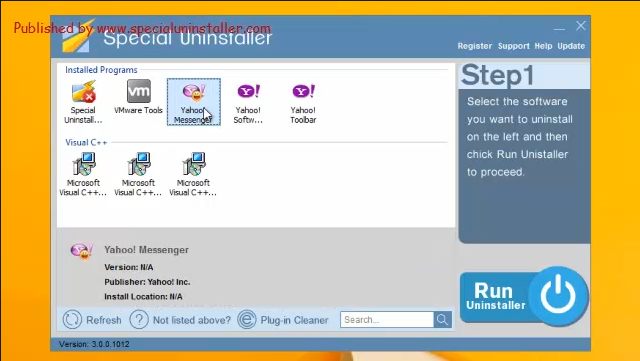Image resolution: width=640 pixels, height=361 pixels.
Task: Open the Plug-in Cleaner IE icon
Action: 247,320
